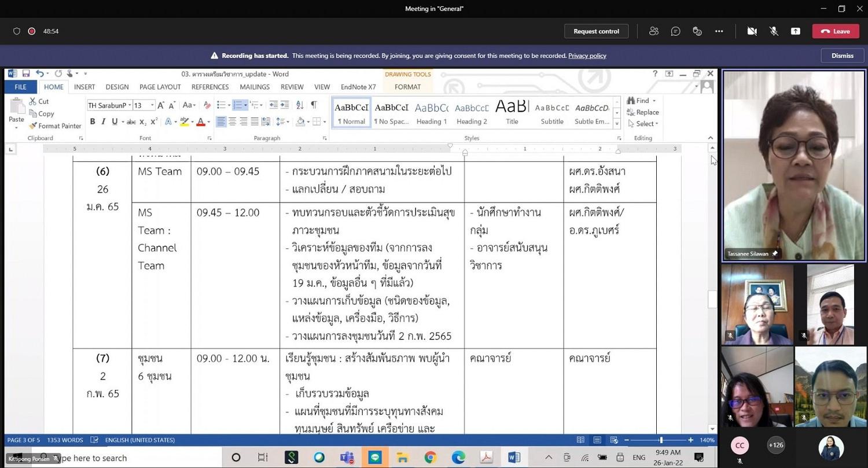Toggle Show/Hide paragraph marks

314,105
